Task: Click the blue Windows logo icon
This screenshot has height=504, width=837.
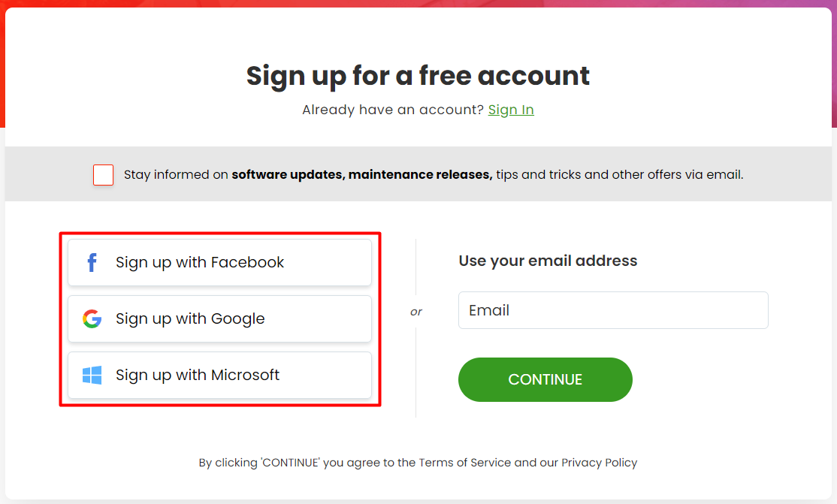Action: 92,375
